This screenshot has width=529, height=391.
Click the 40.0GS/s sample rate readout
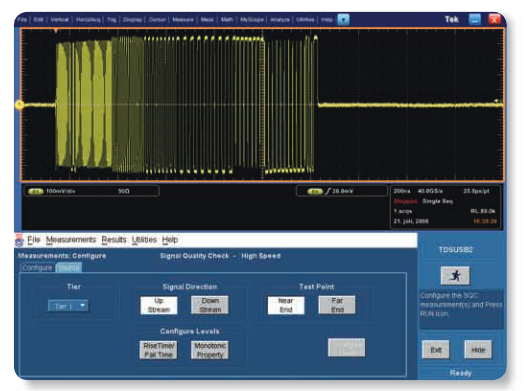pyautogui.click(x=430, y=191)
